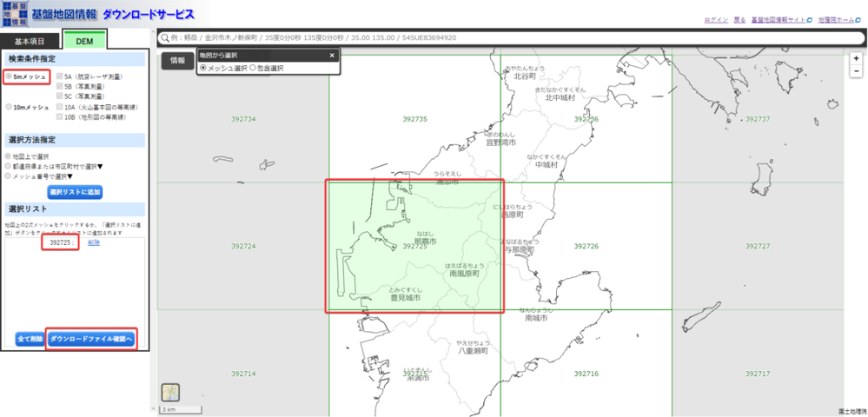This screenshot has height=417, width=868.
Task: Open the ログイン link
Action: (x=716, y=20)
